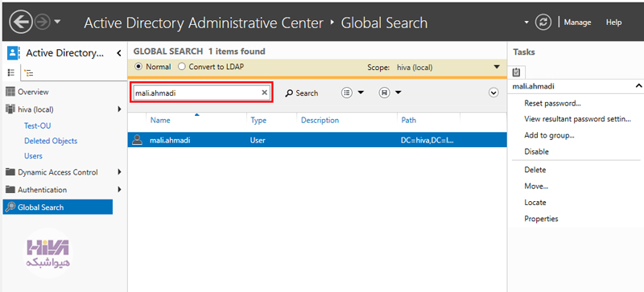Open the dropdown arrow next to save icon
This screenshot has height=292, width=644.
(x=398, y=93)
